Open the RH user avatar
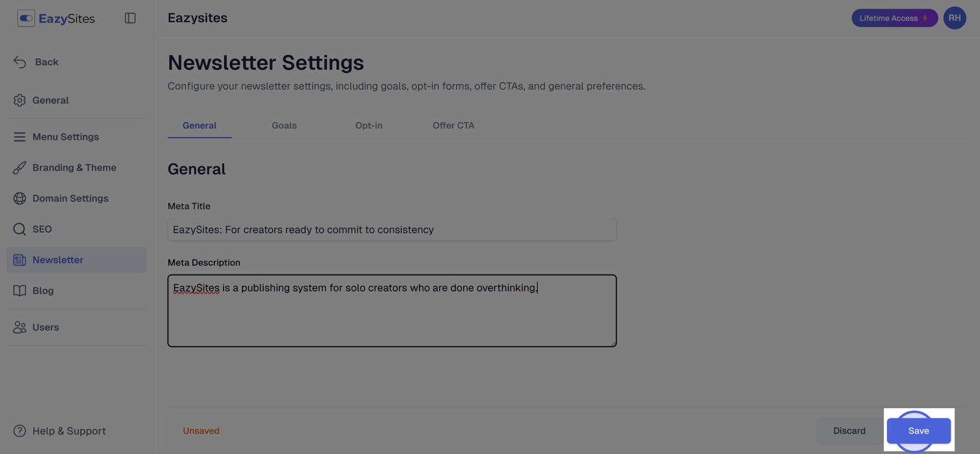 click(x=954, y=18)
